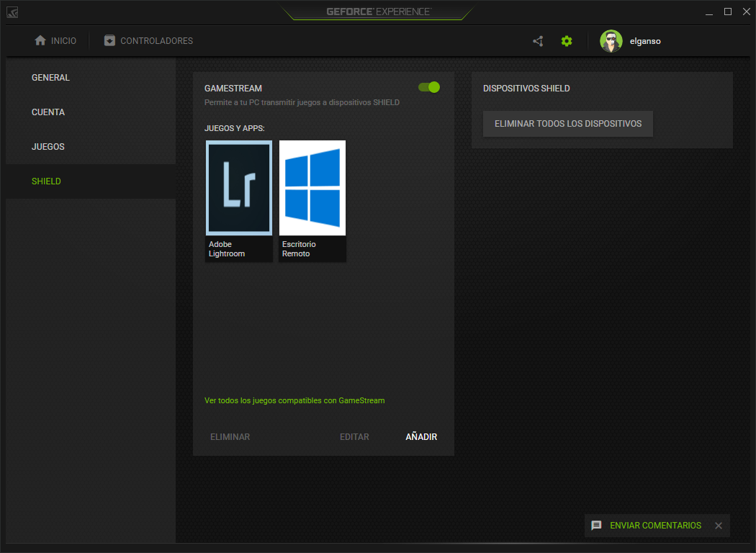Click the 'Permite a tu PC transmitir juegos' description
Viewport: 756px width, 553px height.
coord(302,102)
